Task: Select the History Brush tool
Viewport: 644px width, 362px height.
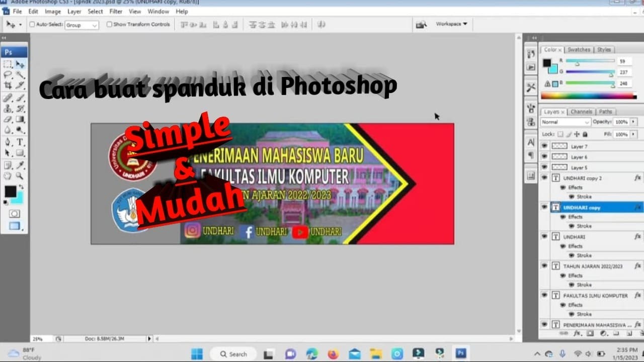Action: tap(20, 109)
